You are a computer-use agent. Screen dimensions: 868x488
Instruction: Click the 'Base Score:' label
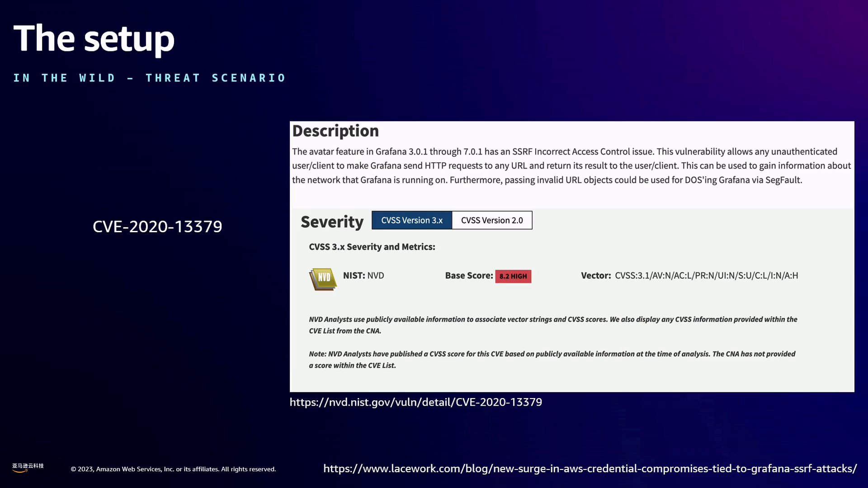[469, 275]
